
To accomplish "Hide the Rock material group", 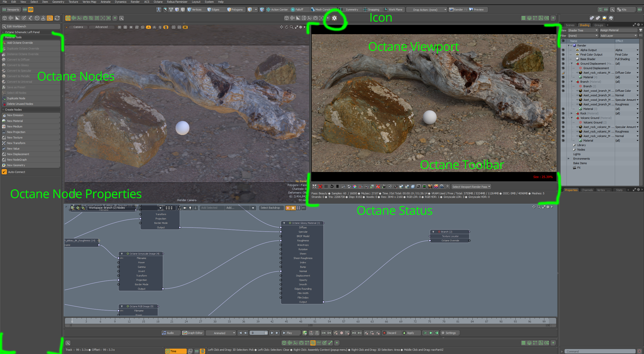I will pyautogui.click(x=563, y=113).
